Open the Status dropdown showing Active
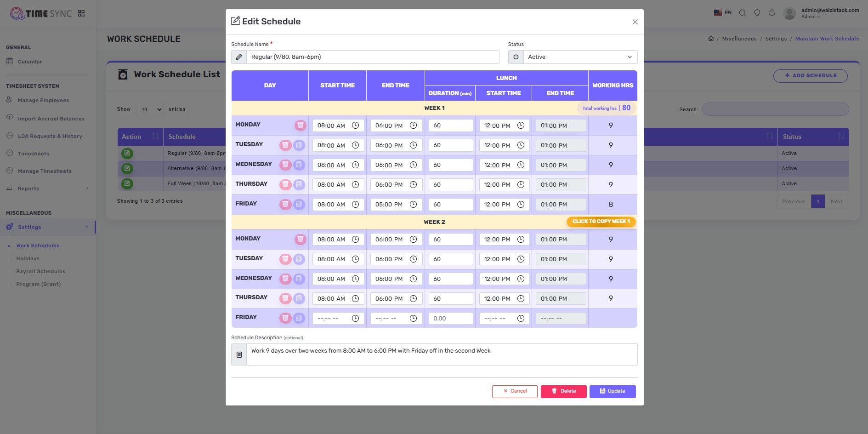 [x=580, y=57]
